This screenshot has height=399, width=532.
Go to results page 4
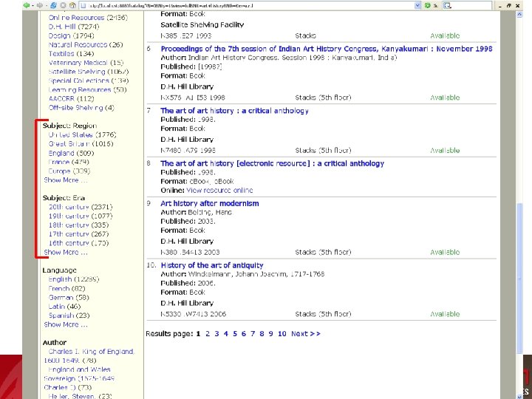pos(225,334)
